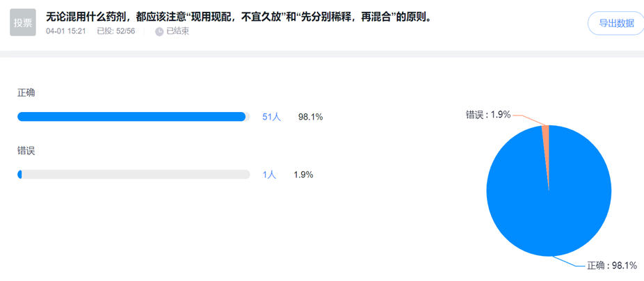Image resolution: width=644 pixels, height=281 pixels.
Task: Click the 1.9% value beside 1人
Action: tap(303, 175)
